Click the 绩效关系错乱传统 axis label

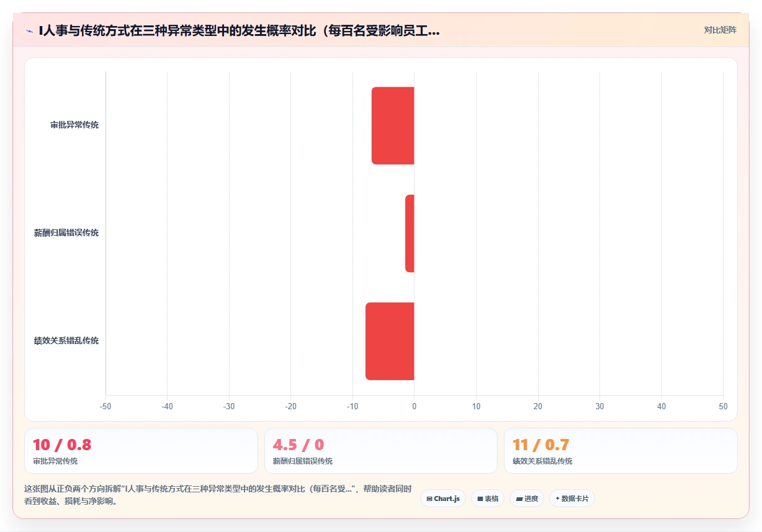(x=66, y=341)
